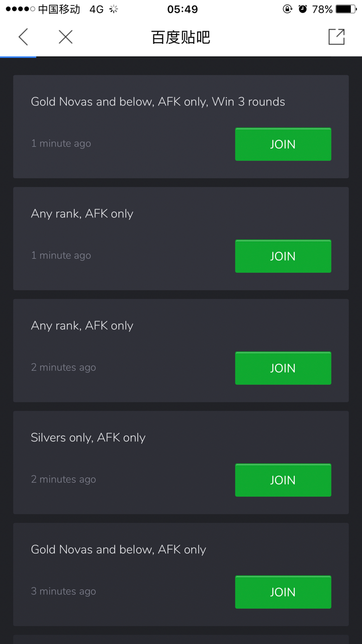
Task: Tap the back arrow in the navigation bar
Action: pos(24,37)
